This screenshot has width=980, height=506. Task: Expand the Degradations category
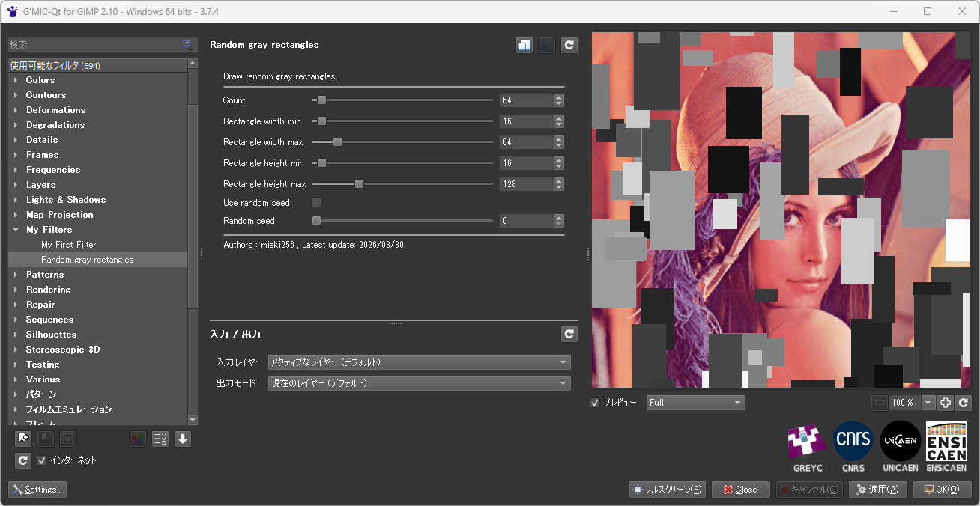point(16,125)
